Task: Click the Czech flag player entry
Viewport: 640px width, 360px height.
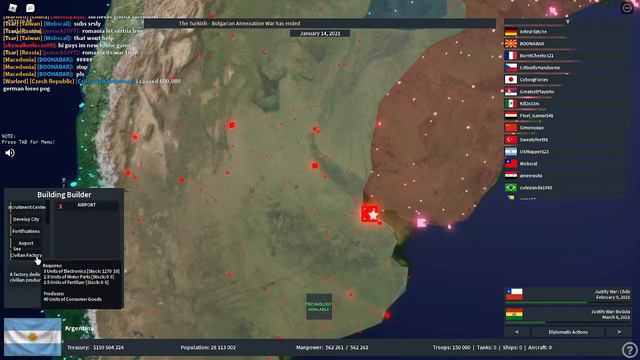Action: pos(511,68)
